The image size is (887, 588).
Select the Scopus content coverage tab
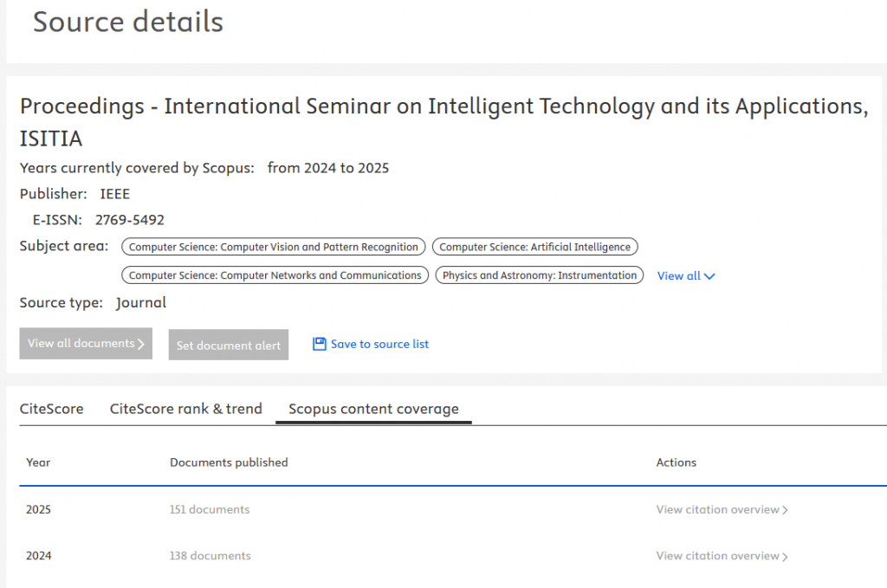click(x=373, y=409)
